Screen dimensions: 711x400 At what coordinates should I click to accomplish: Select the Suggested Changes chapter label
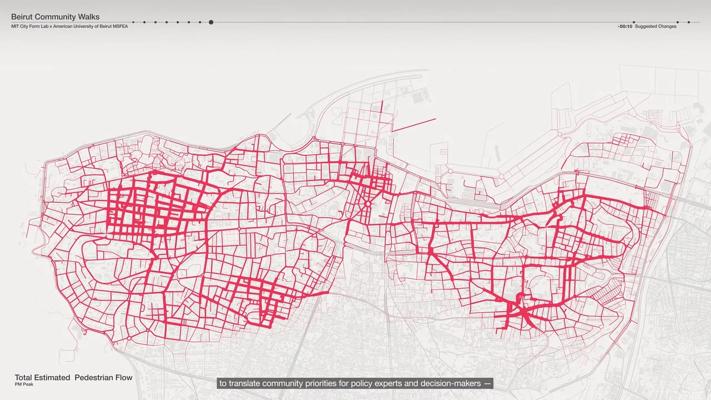click(656, 27)
